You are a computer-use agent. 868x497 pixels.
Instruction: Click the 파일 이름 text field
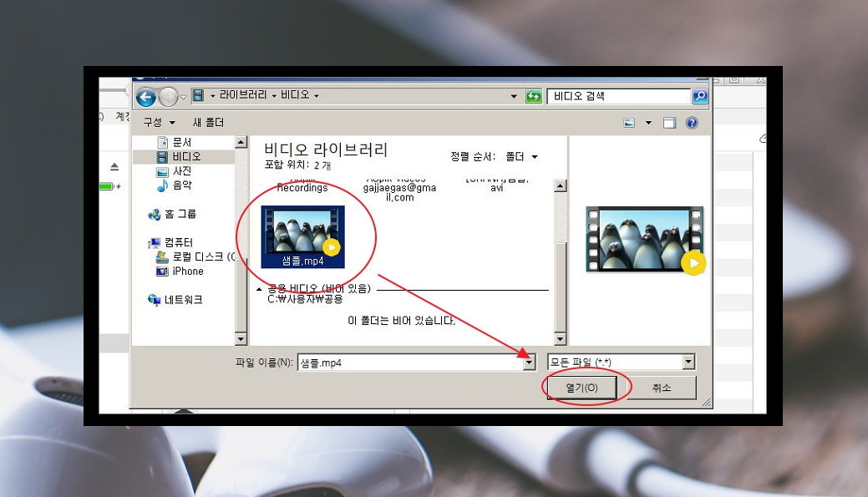[x=411, y=363]
